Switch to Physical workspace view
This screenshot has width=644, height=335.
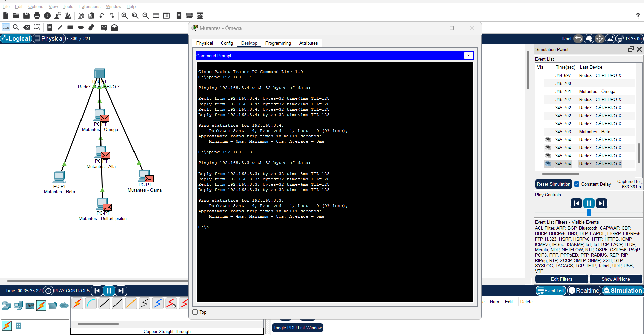(49, 39)
